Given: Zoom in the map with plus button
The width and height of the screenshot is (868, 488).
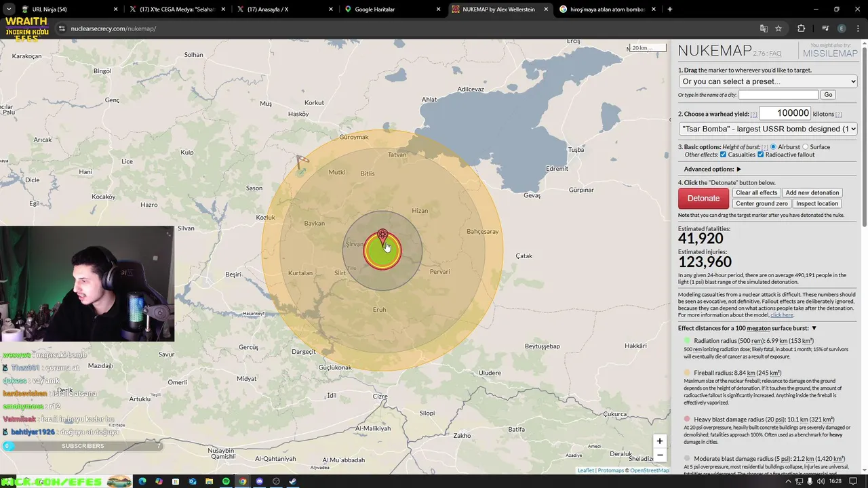Looking at the screenshot, I should 659,441.
